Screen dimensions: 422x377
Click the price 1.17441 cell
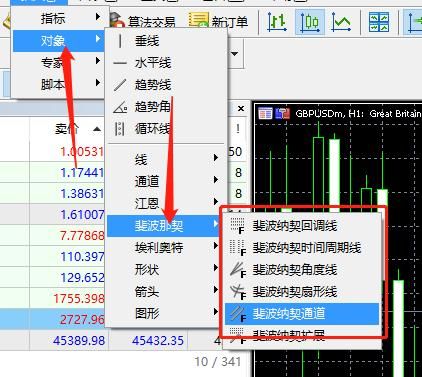pos(82,173)
